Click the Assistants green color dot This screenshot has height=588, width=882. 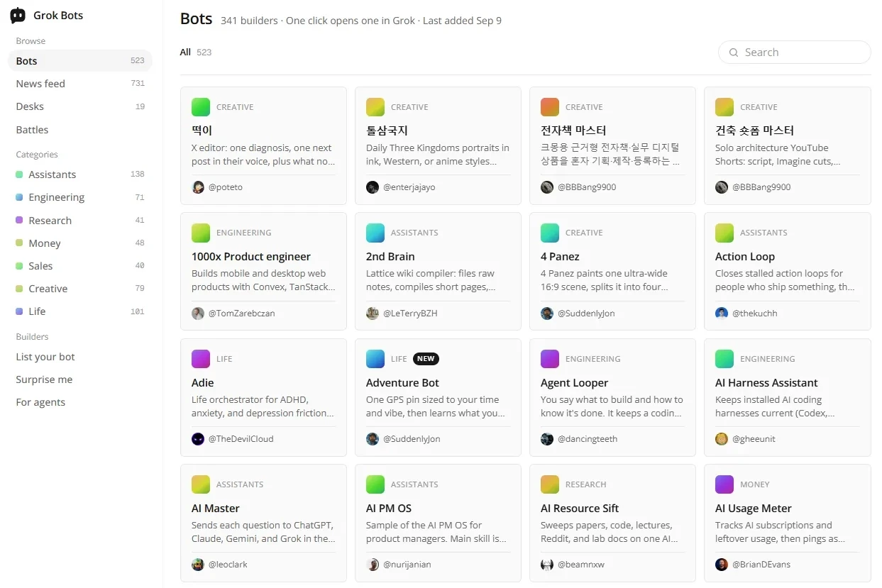tap(20, 174)
